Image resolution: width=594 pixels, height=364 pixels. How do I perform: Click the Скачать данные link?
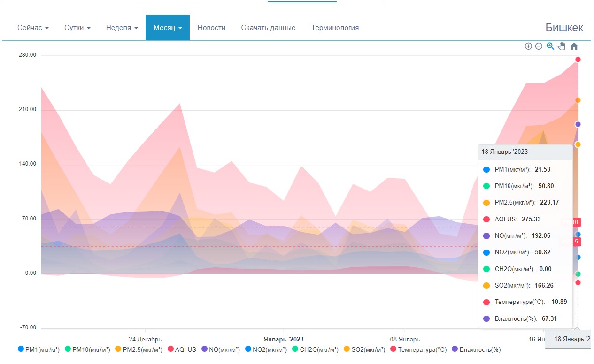268,28
